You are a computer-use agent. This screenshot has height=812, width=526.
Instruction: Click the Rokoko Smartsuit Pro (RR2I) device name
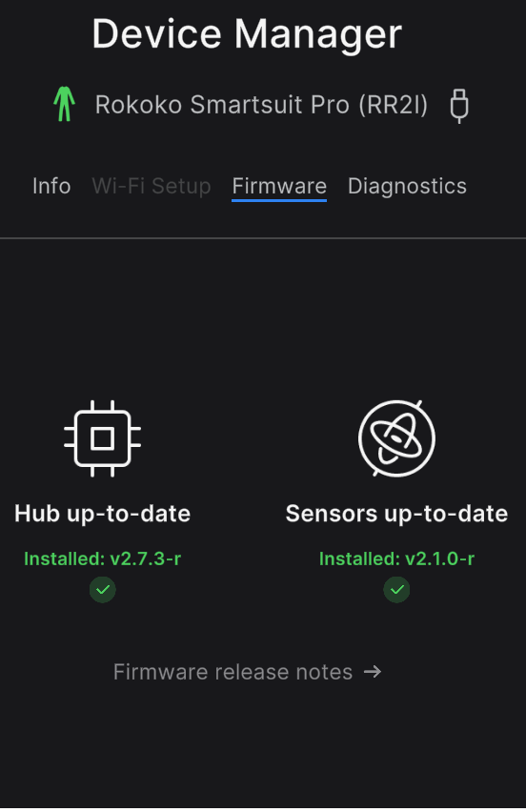[x=261, y=105]
